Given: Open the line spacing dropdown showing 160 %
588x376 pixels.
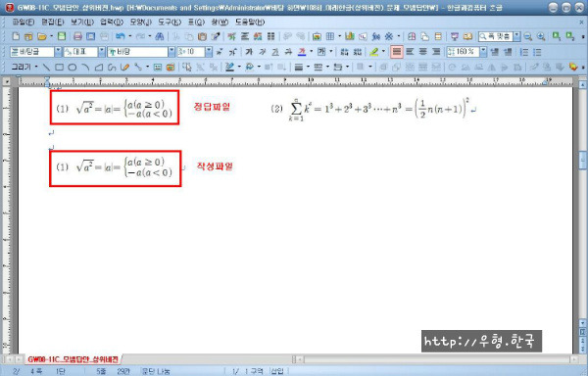Looking at the screenshot, I should coord(483,52).
